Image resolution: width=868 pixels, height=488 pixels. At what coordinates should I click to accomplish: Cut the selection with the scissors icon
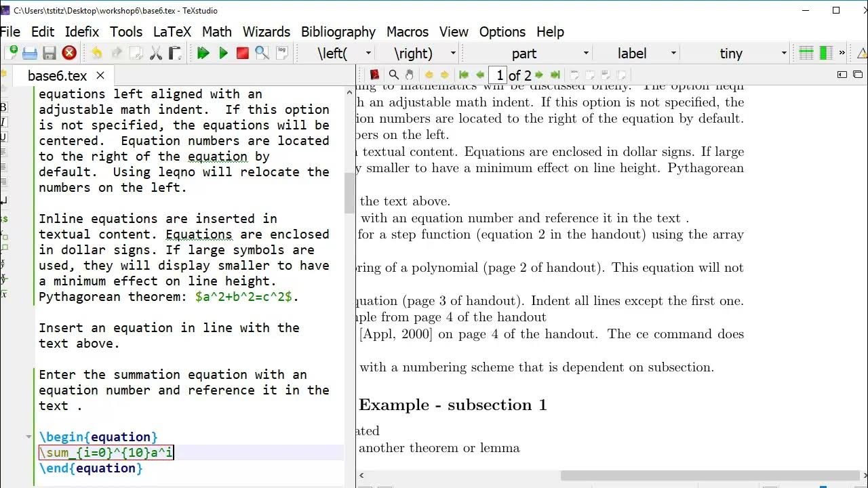click(155, 53)
